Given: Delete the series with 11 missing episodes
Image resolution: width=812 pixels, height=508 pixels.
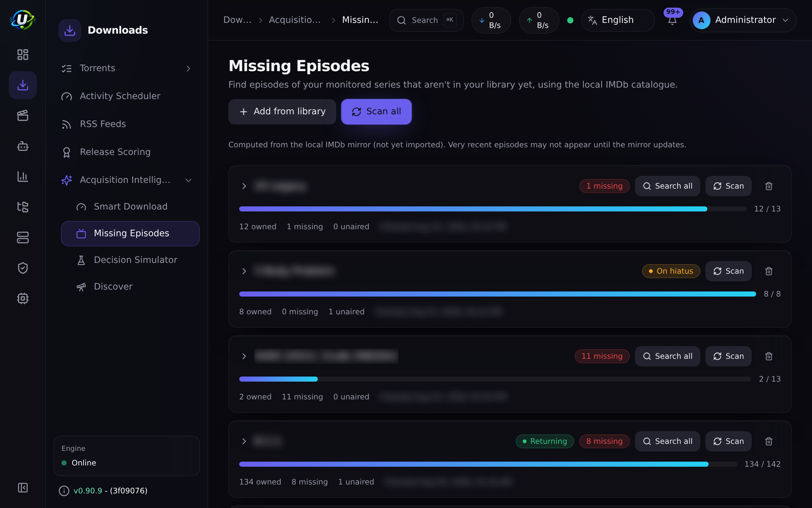Looking at the screenshot, I should [769, 356].
